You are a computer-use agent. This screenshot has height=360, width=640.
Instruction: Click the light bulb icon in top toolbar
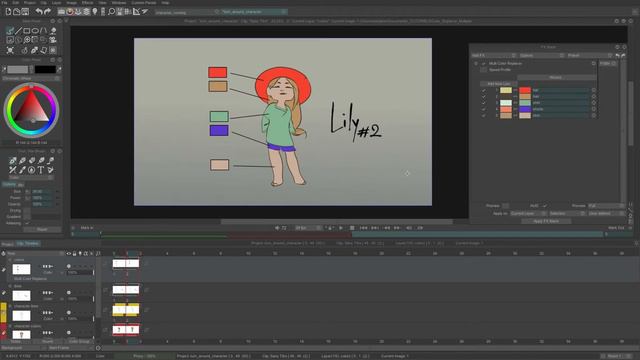tap(95, 12)
